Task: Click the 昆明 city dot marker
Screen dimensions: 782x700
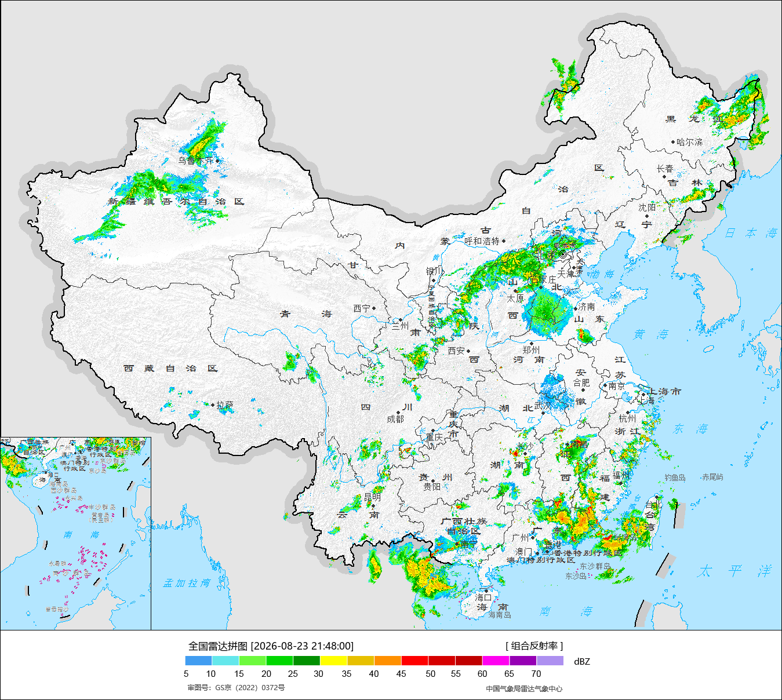Action: point(372,506)
